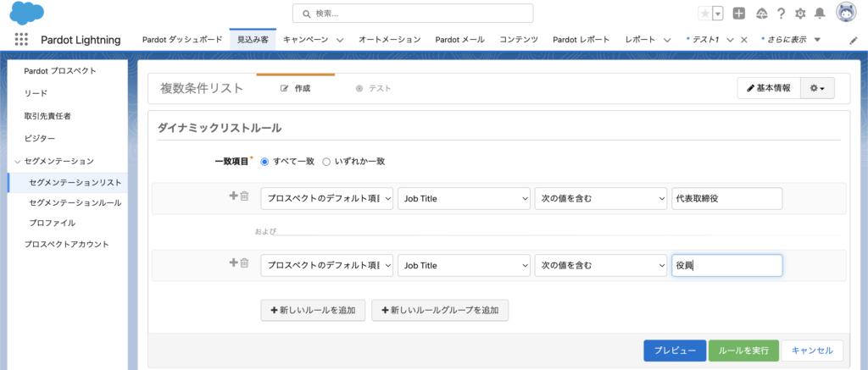Click the 役員 value field
The image size is (868, 370).
(726, 266)
